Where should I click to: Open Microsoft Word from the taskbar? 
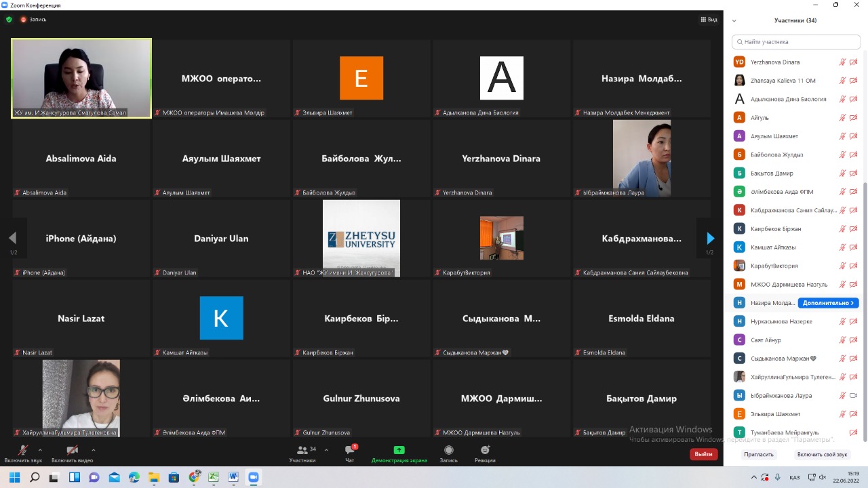(233, 477)
